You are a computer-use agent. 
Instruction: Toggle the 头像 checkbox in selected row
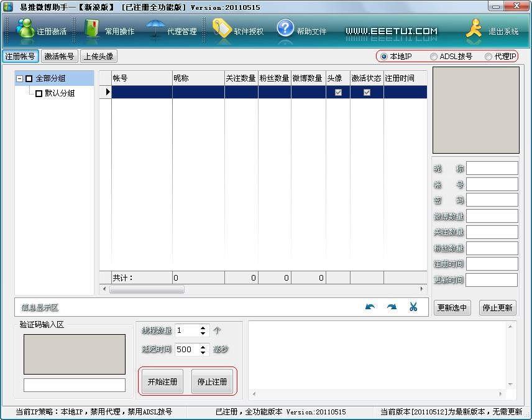click(x=338, y=92)
